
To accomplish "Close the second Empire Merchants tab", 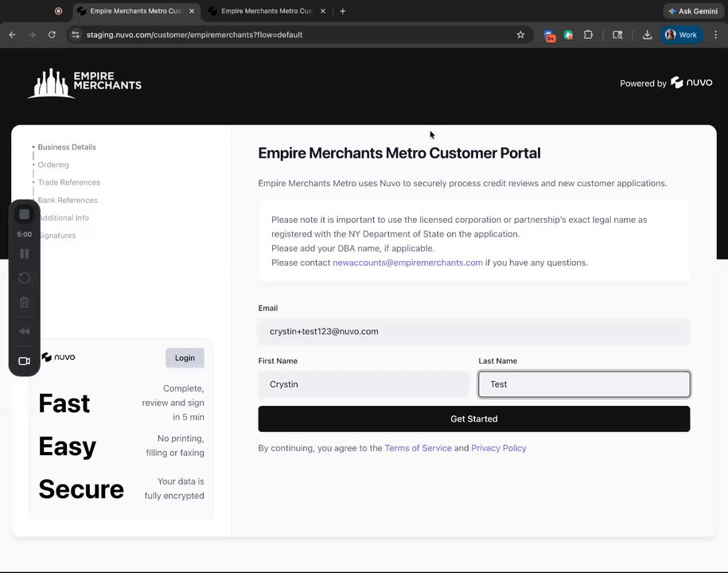I will [323, 11].
